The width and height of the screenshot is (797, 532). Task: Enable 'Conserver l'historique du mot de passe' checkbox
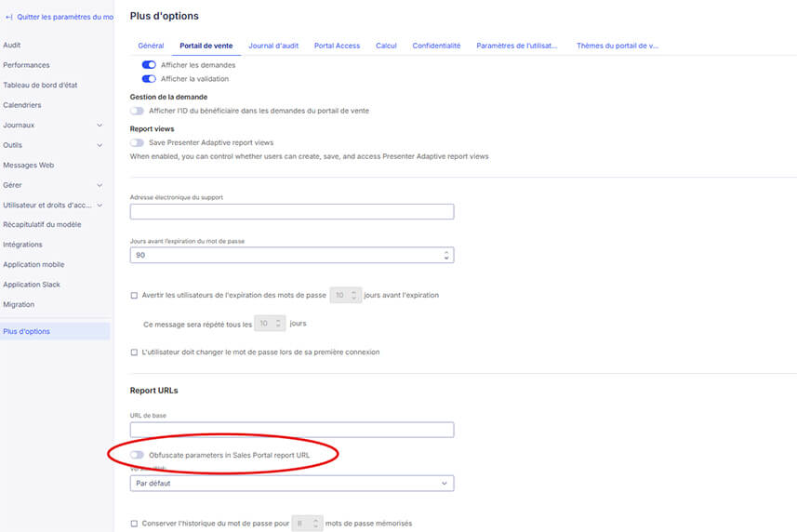[x=135, y=524]
